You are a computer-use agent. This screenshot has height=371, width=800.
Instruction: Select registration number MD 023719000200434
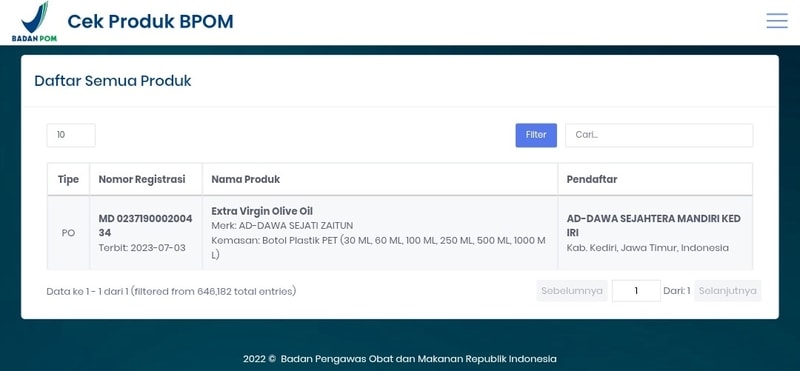[x=145, y=226]
